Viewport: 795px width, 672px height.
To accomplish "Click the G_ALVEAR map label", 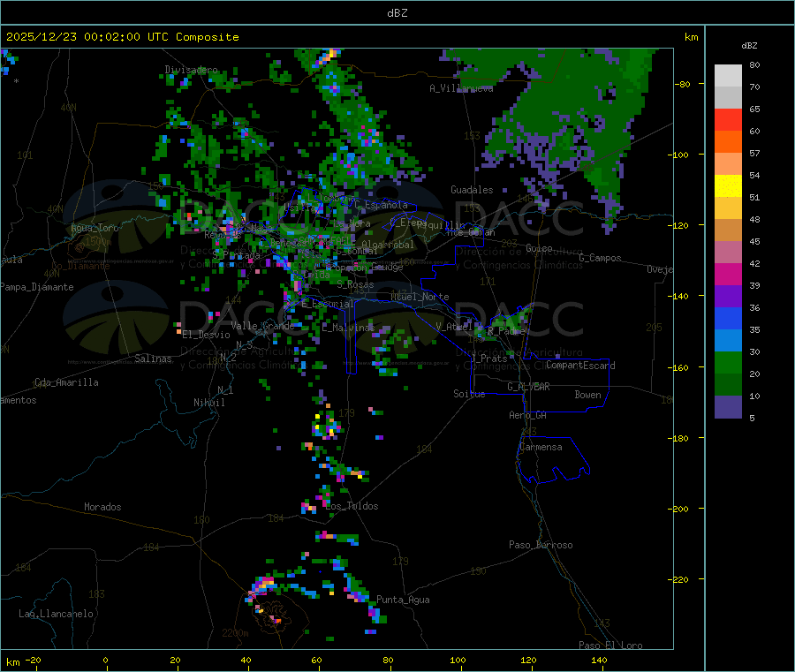I will pos(528,387).
